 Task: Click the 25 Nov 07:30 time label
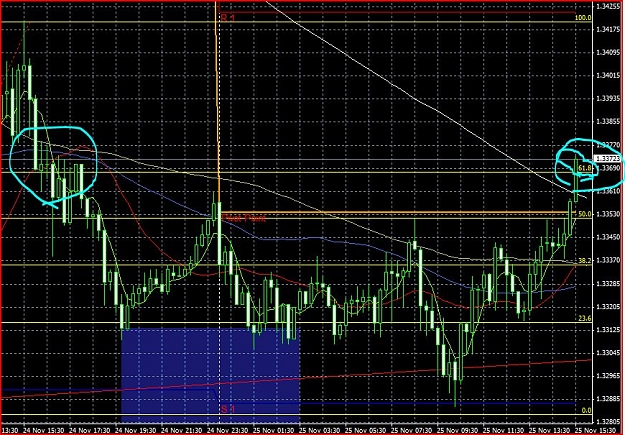412,431
